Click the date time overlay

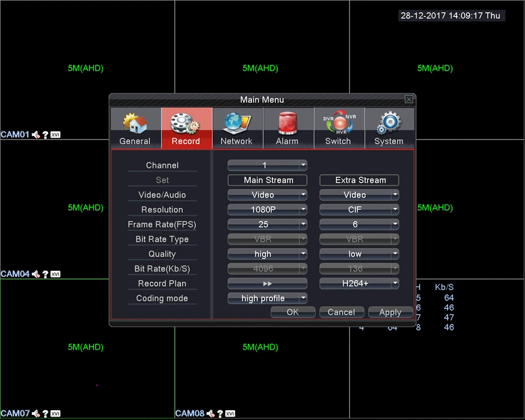pyautogui.click(x=451, y=15)
